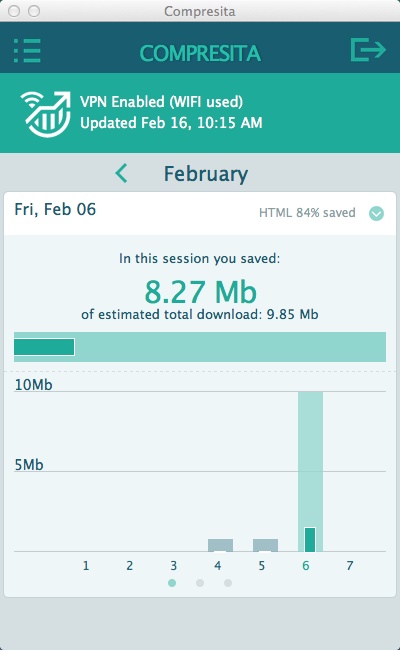Select the first page indicator dot

(172, 583)
